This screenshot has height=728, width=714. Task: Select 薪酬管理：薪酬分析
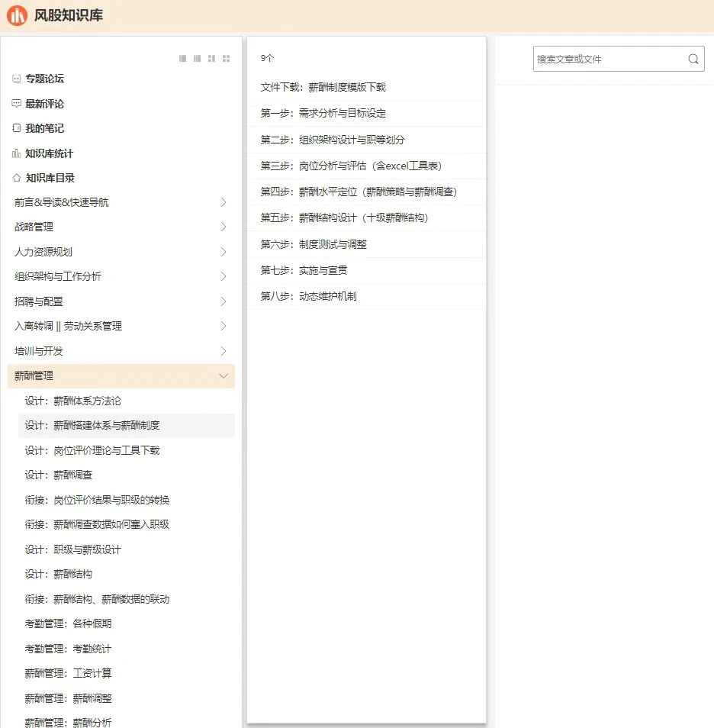[68, 723]
